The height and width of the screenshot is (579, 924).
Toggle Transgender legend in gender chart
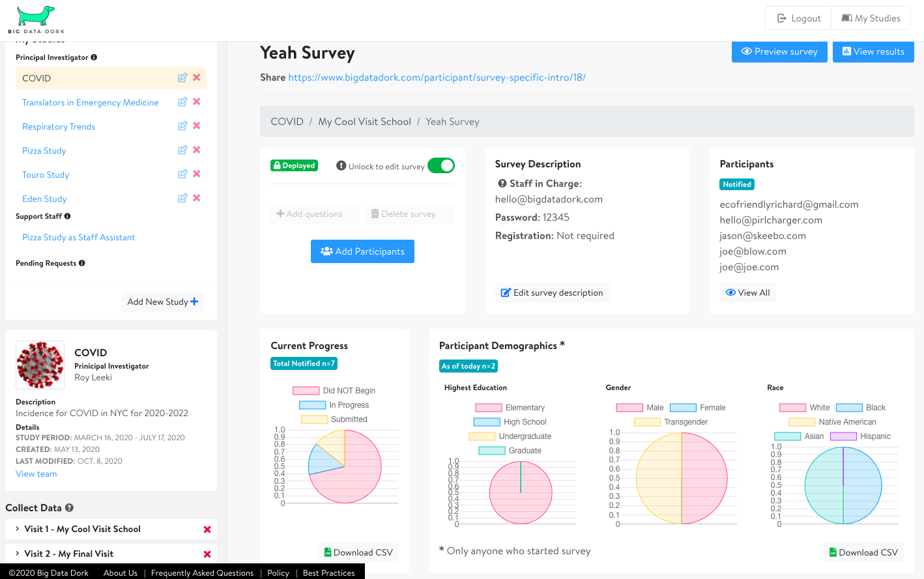coord(671,422)
